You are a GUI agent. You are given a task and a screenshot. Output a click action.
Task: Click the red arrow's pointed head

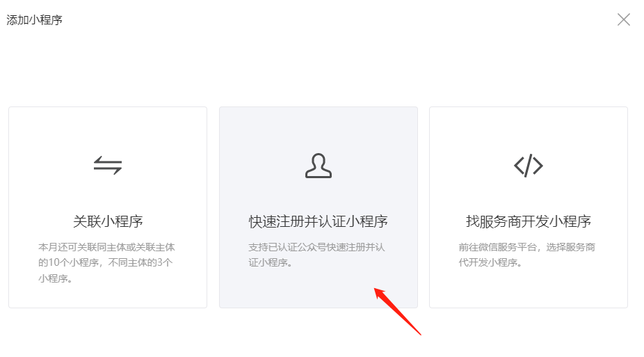click(377, 291)
